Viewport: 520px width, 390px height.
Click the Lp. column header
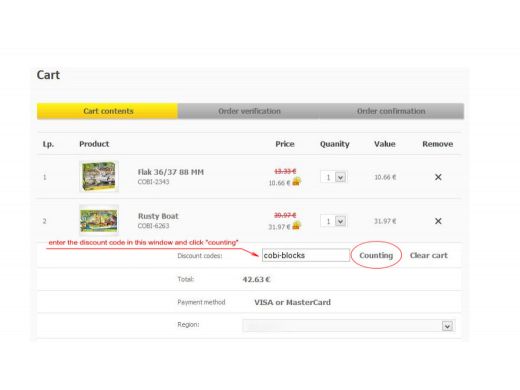click(48, 144)
